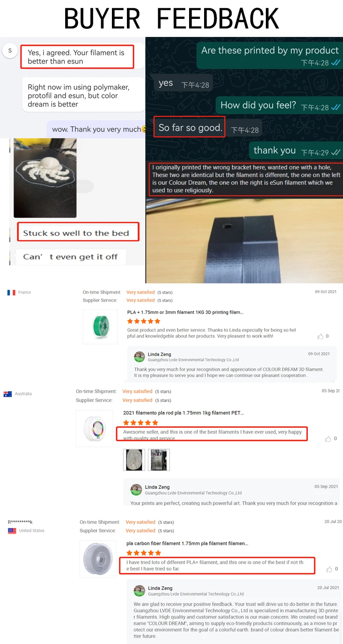343x644 pixels.
Task: Open the rainbow filament spool product thumbnail
Action: pos(94,428)
